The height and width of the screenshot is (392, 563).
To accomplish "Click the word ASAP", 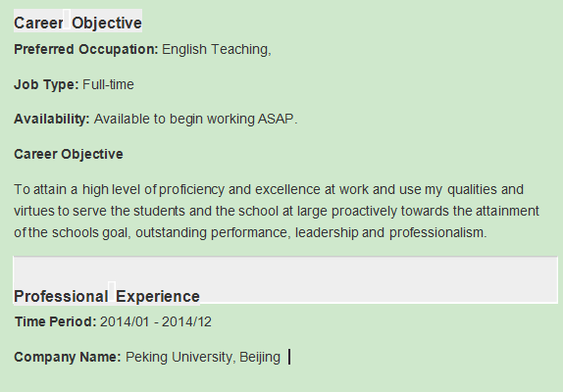I will tap(278, 119).
